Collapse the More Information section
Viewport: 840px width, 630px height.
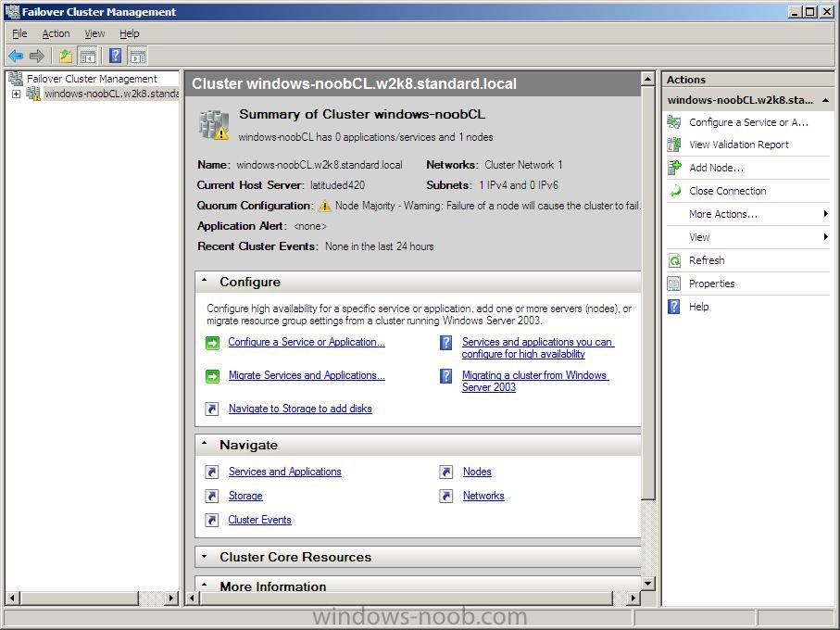204,585
